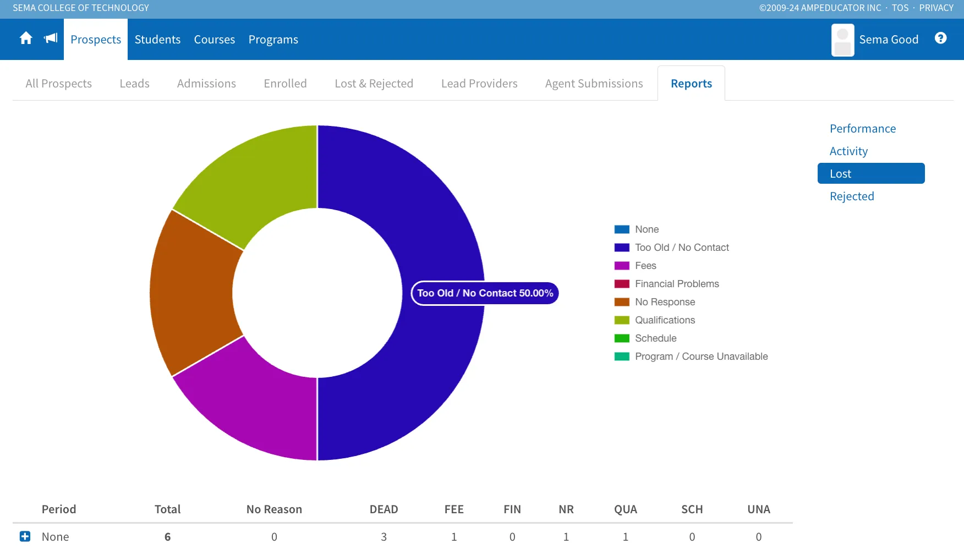
Task: Toggle the Too Old / No Contact legend item
Action: 671,248
